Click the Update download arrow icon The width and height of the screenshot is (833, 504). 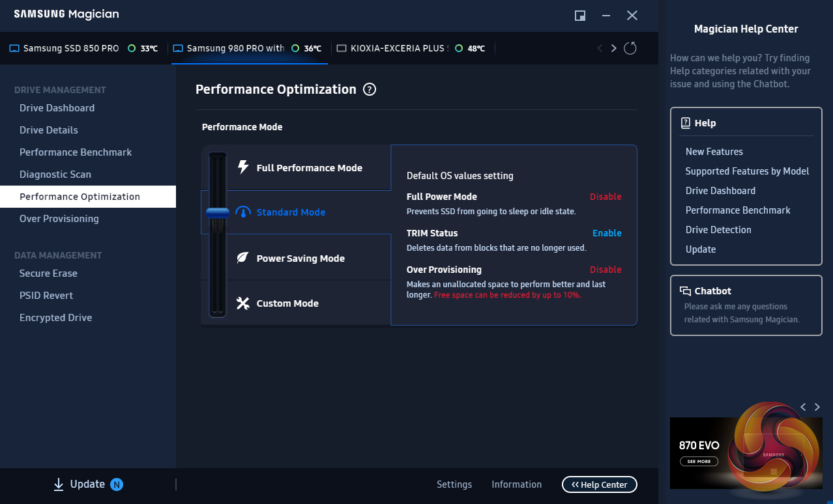point(59,484)
